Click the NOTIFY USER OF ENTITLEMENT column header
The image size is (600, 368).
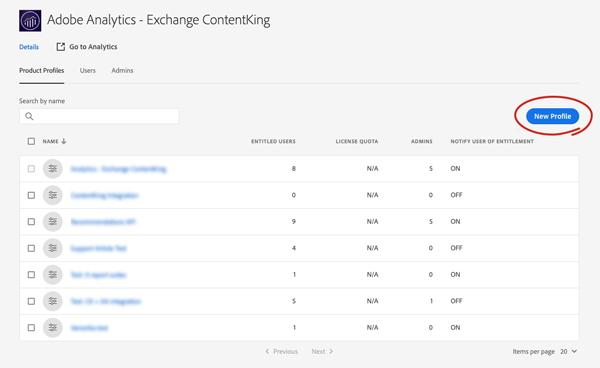pos(492,141)
